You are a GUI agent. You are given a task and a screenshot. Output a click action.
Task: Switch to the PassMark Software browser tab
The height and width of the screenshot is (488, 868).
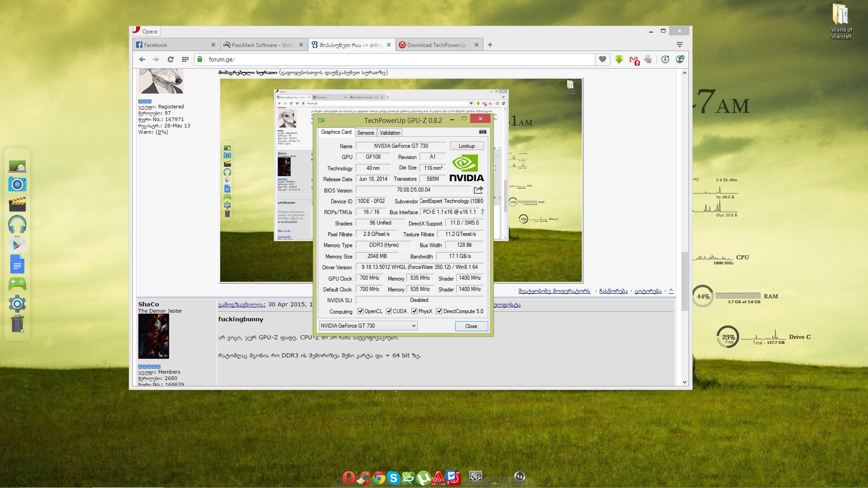[262, 45]
